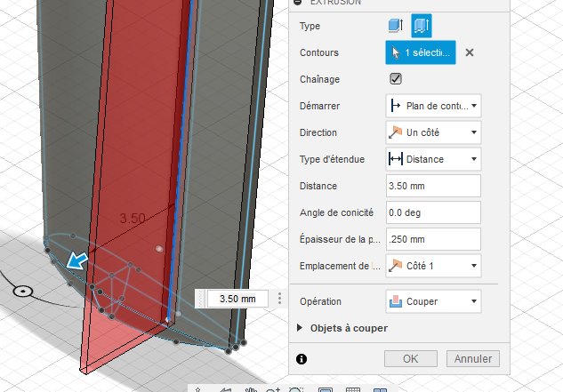Open the Opération dropdown 'Couper'

point(433,301)
